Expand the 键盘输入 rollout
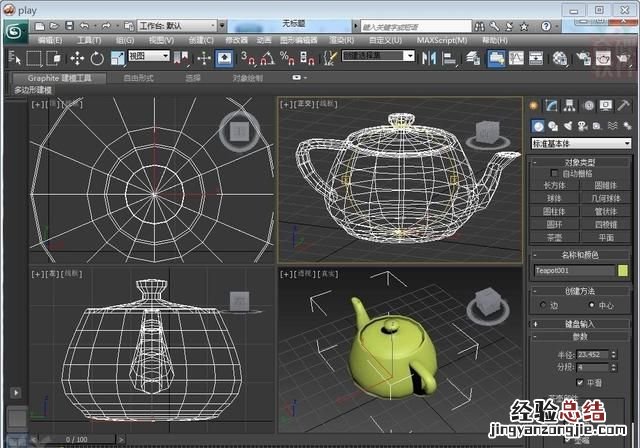This screenshot has height=448, width=640. coord(581,323)
